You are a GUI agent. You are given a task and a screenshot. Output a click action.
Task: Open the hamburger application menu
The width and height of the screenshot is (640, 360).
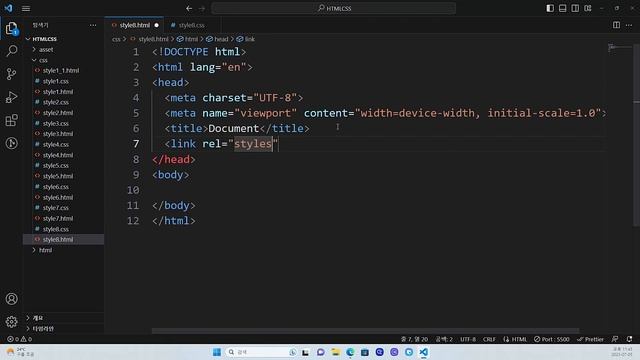click(26, 8)
